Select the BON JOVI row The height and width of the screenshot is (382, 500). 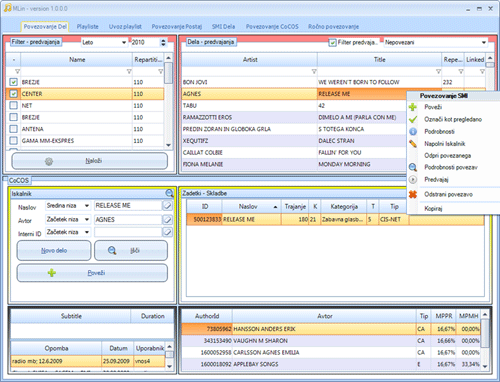(333, 82)
